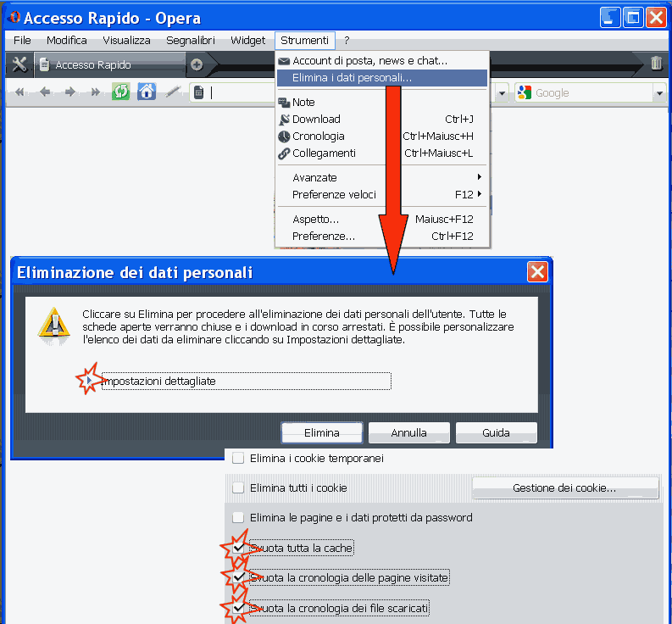Click the new tab plus button
The width and height of the screenshot is (672, 624).
(197, 64)
